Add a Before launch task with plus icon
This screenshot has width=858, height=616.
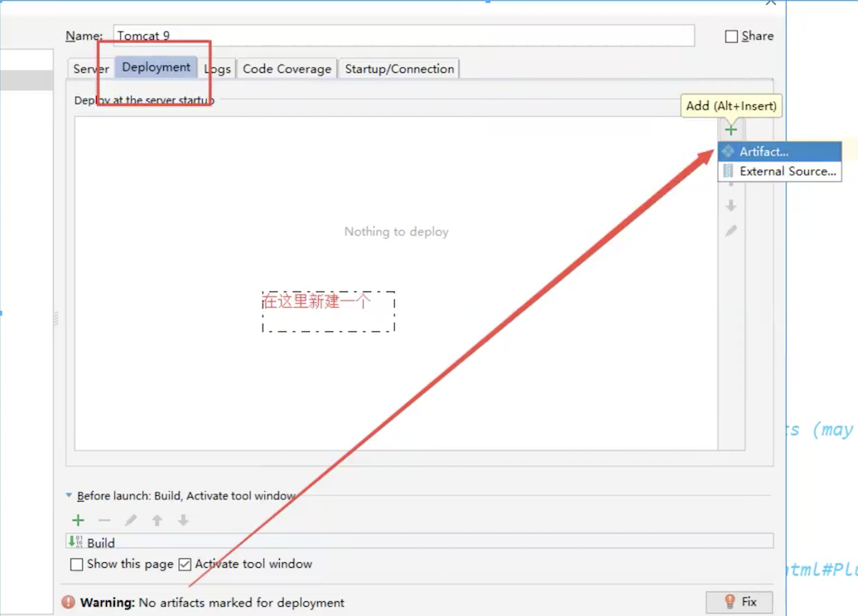coord(78,520)
